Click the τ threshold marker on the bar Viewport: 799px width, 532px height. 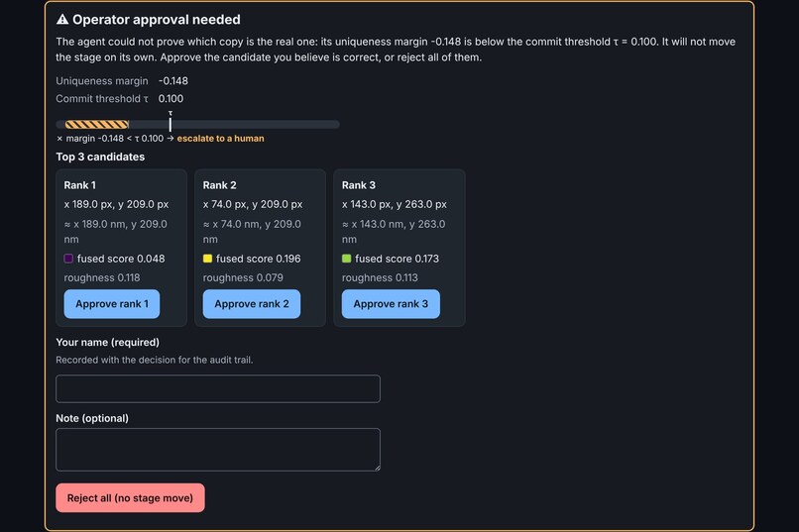171,123
